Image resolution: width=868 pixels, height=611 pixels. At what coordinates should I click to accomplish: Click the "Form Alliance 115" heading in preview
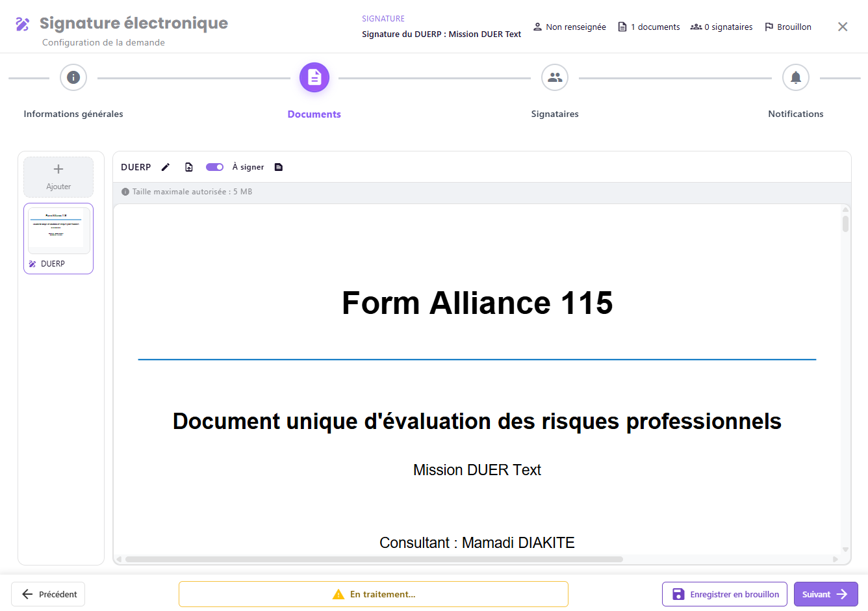[x=478, y=303]
